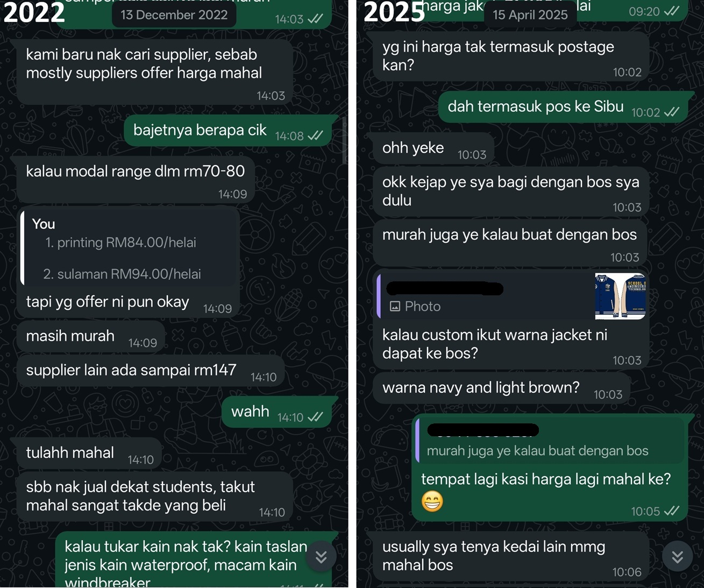
Task: Select message 'ohh yeke'
Action: pos(433,148)
